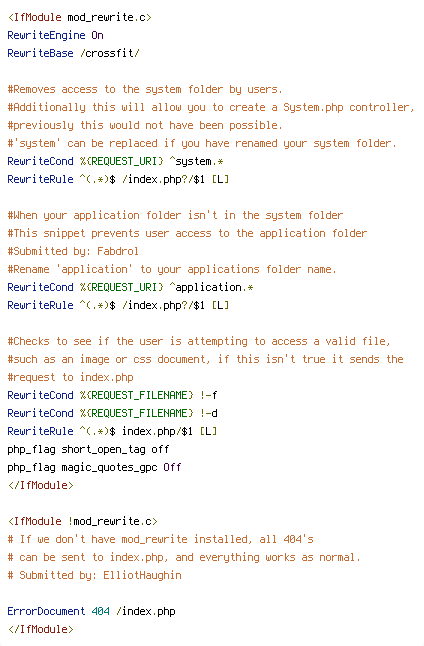Click the Rename 'application' comment line
Image resolution: width=424 pixels, height=646 pixels.
172,269
